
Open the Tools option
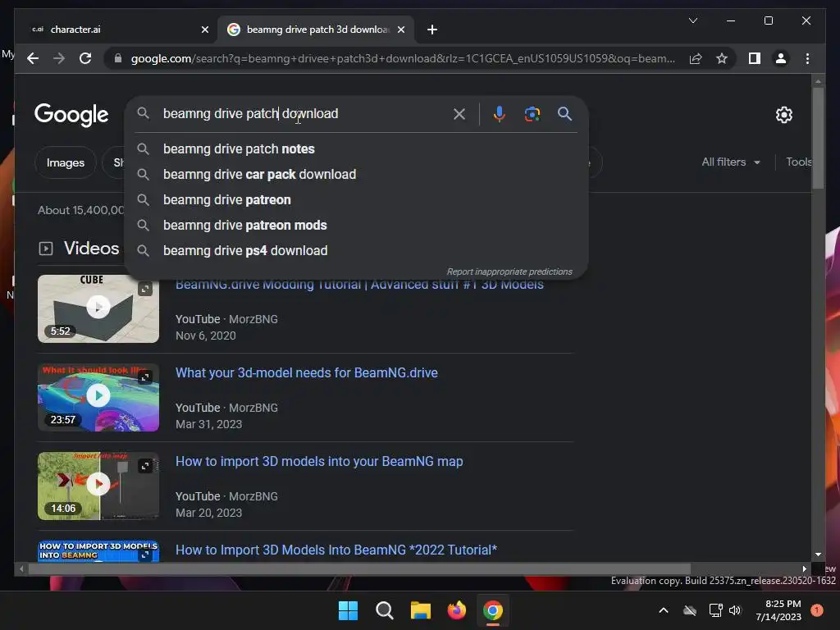click(x=798, y=162)
